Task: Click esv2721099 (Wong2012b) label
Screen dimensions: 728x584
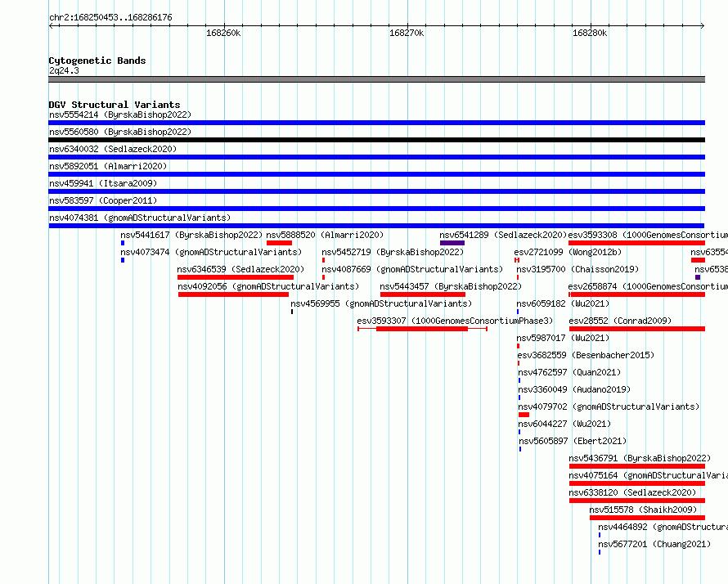Action: pyautogui.click(x=568, y=252)
